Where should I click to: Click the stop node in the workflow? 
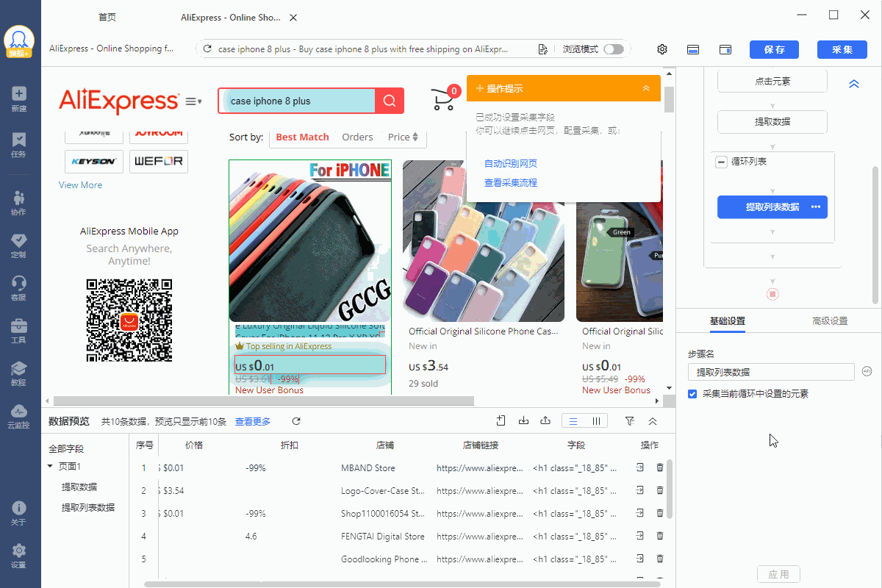772,294
